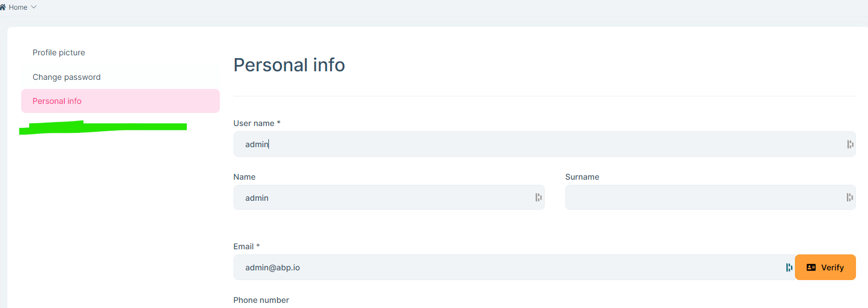
Task: Click the Phone number label
Action: point(261,300)
